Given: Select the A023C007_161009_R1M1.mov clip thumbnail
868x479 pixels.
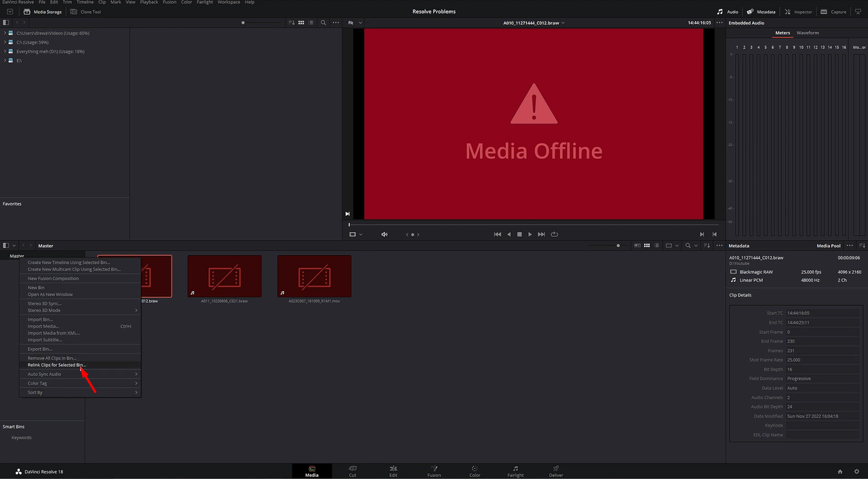Looking at the screenshot, I should click(315, 276).
